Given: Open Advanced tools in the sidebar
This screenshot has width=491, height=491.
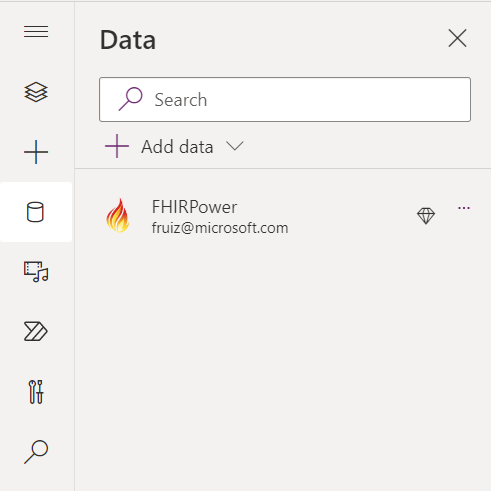Looking at the screenshot, I should tap(36, 392).
